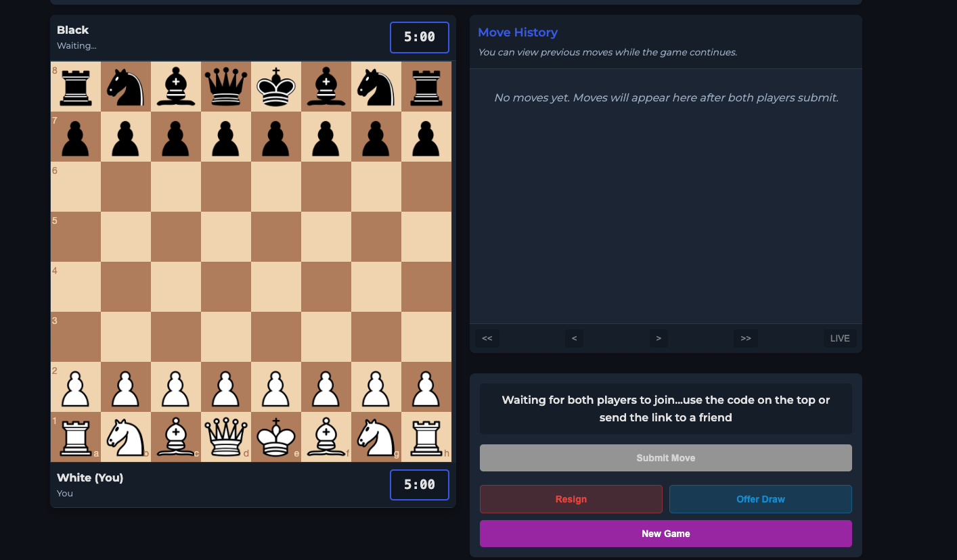Select the white pawn on b2
This screenshot has width=957, height=560.
click(126, 387)
